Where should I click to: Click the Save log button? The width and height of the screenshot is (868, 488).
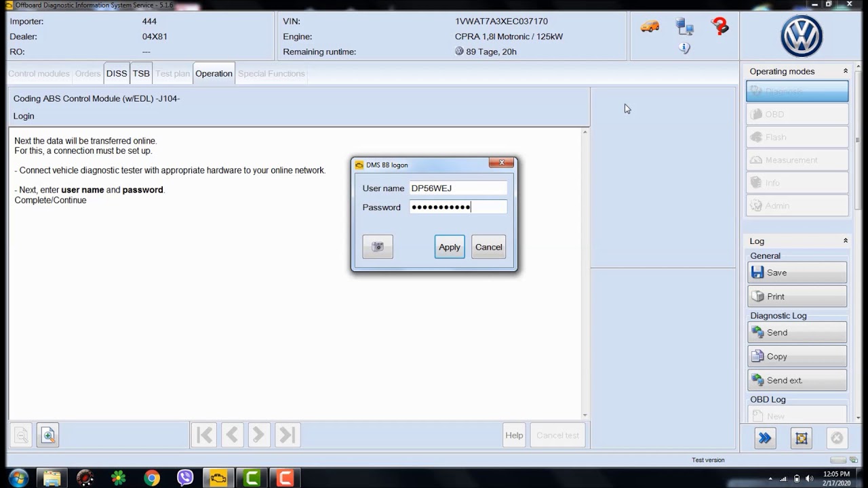797,272
